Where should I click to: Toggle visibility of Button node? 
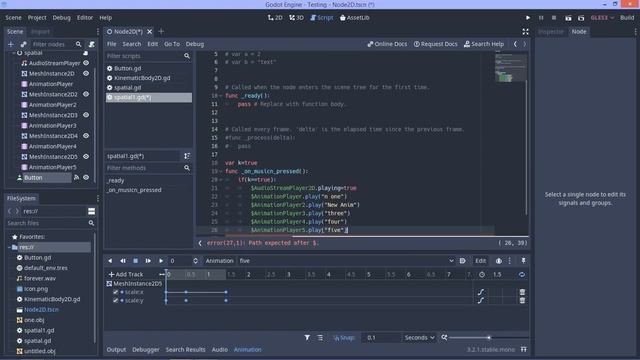[86, 178]
